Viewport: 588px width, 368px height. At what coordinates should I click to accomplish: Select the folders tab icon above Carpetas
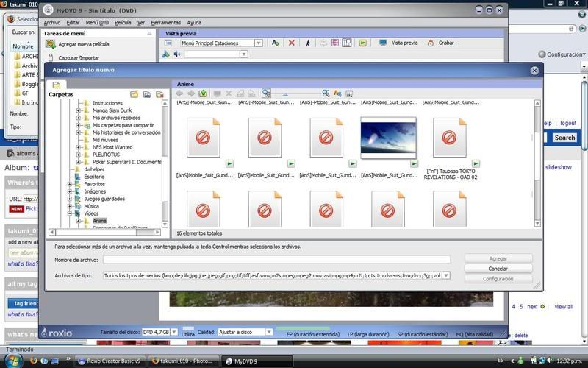57,85
